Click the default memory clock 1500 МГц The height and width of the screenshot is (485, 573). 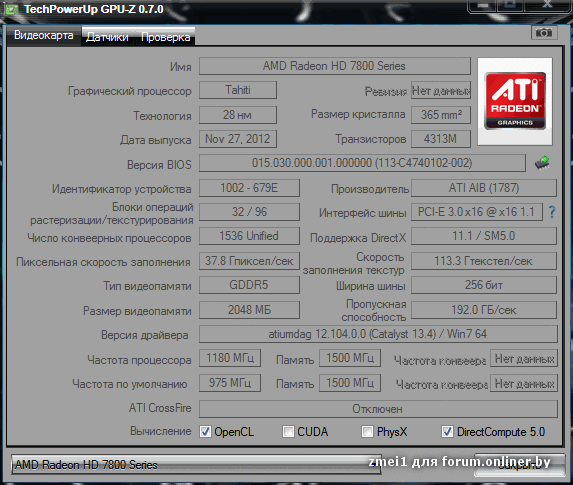(350, 383)
